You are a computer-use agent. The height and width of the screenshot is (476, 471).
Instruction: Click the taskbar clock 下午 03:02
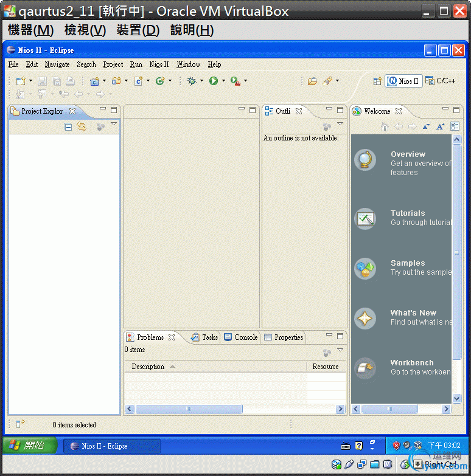coord(444,446)
